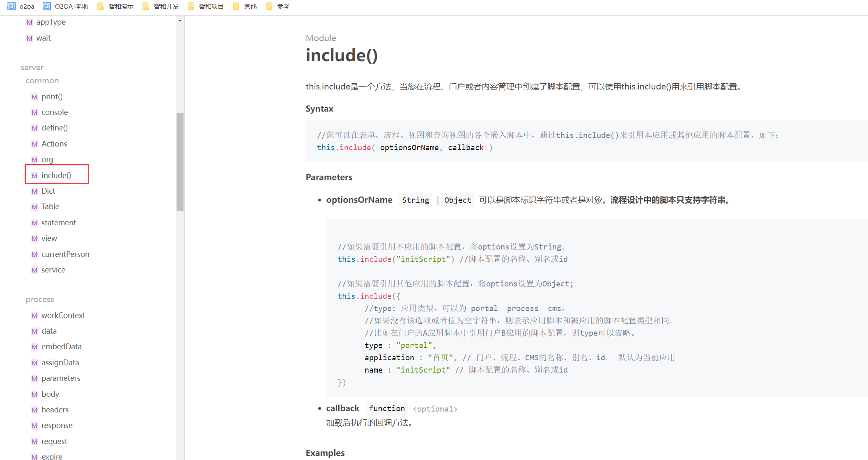Go to the Actions module
The width and height of the screenshot is (868, 460).
[54, 144]
